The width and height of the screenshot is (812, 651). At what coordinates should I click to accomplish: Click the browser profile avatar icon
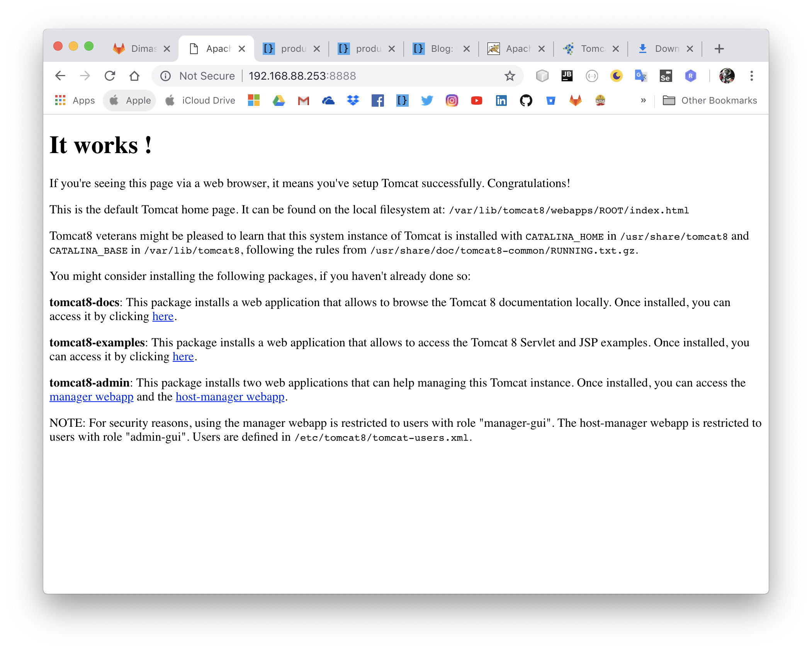(726, 75)
